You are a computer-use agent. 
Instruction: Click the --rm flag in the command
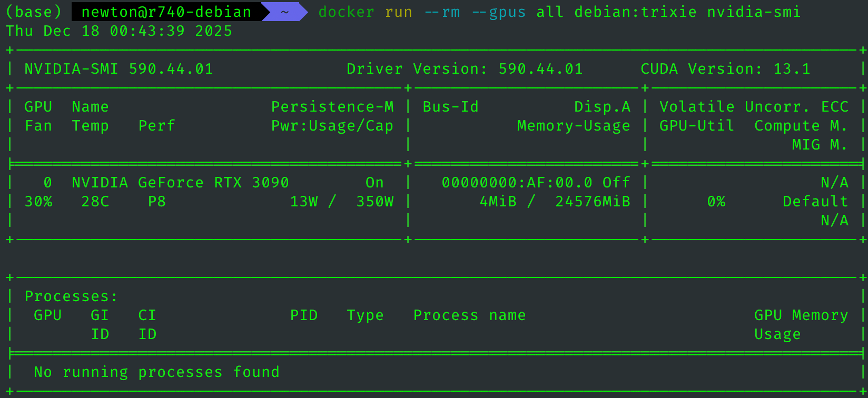click(x=441, y=12)
